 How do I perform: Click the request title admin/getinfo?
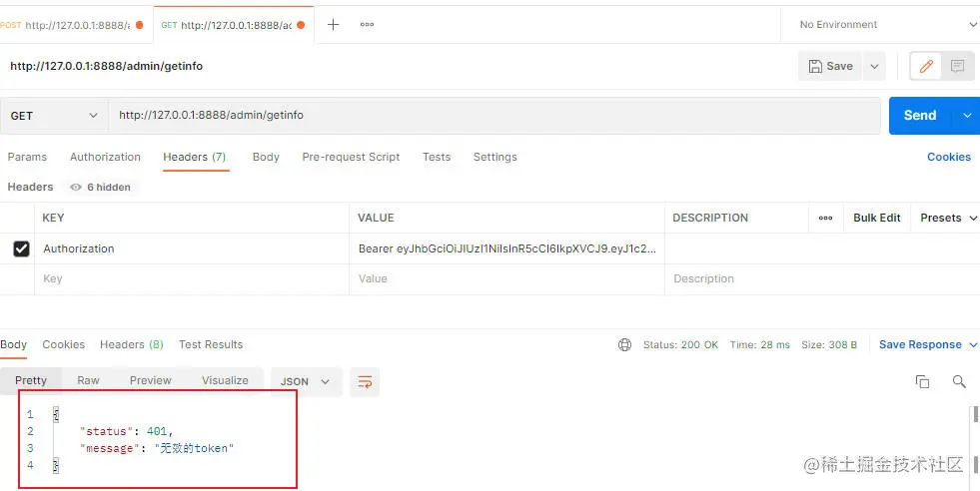(x=106, y=66)
